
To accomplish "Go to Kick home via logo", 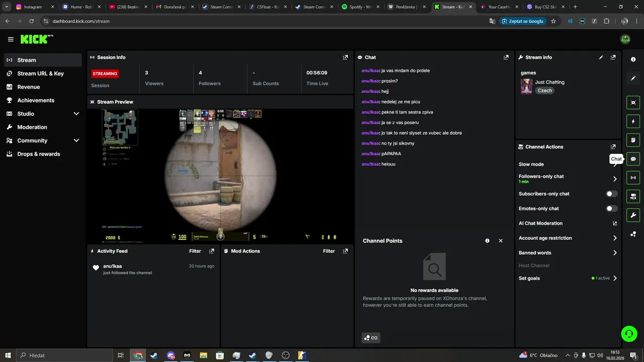I will pos(36,39).
